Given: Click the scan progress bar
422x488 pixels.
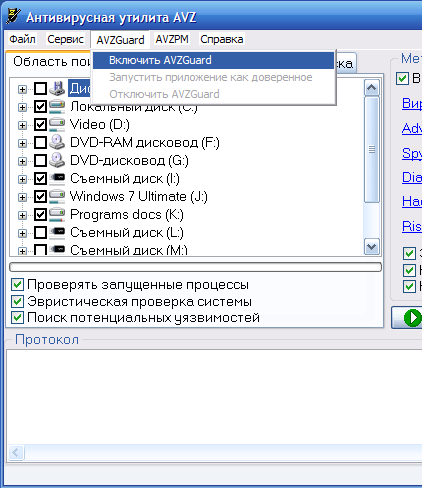Looking at the screenshot, I should click(195, 267).
